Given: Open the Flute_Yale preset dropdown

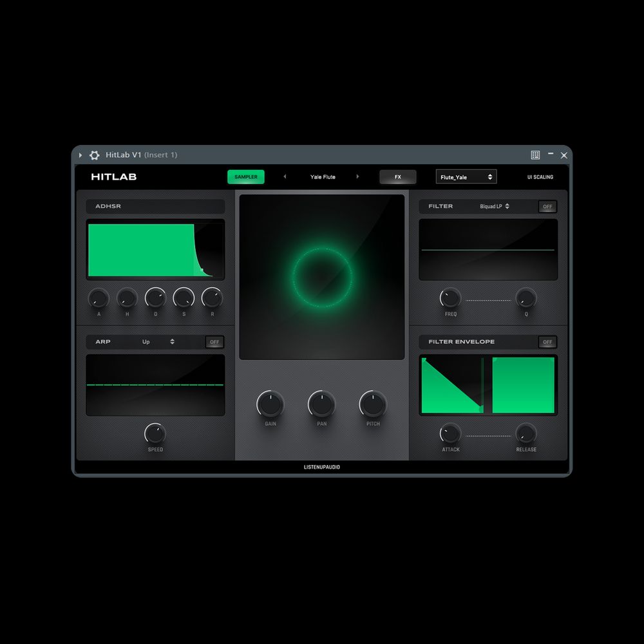Looking at the screenshot, I should (x=466, y=177).
